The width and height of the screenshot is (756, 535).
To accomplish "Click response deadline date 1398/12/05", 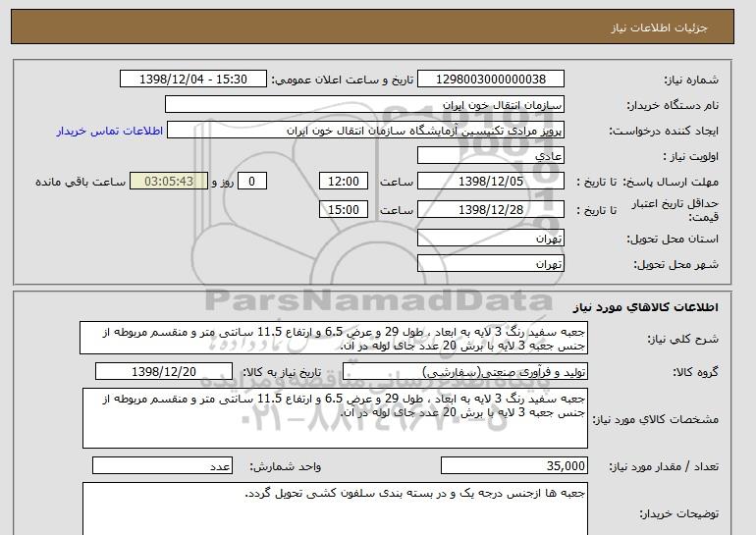I will coord(490,182).
